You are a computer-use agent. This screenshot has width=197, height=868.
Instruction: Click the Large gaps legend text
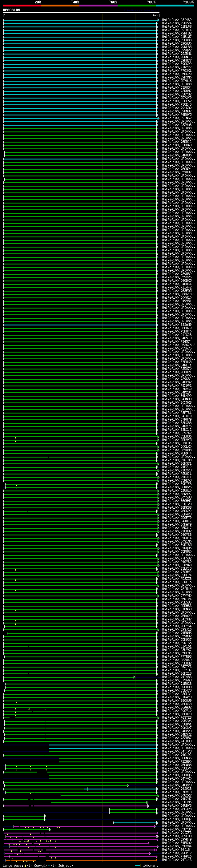(38, 865)
